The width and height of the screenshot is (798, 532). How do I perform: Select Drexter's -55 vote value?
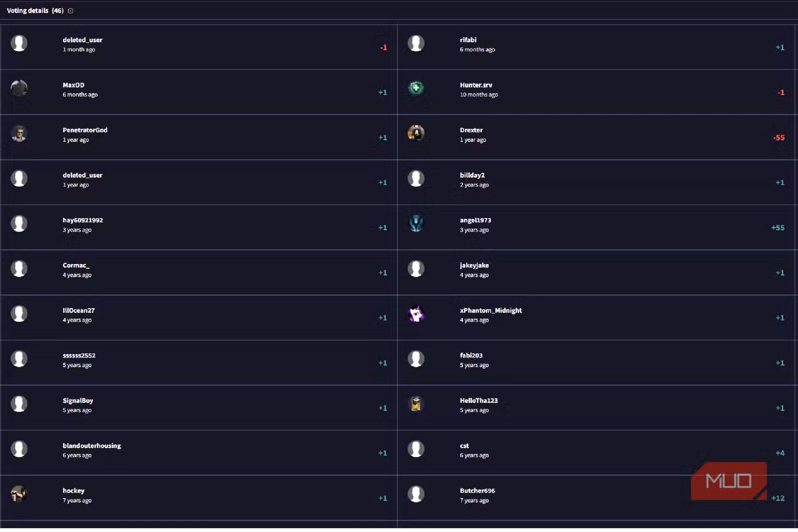click(x=779, y=138)
